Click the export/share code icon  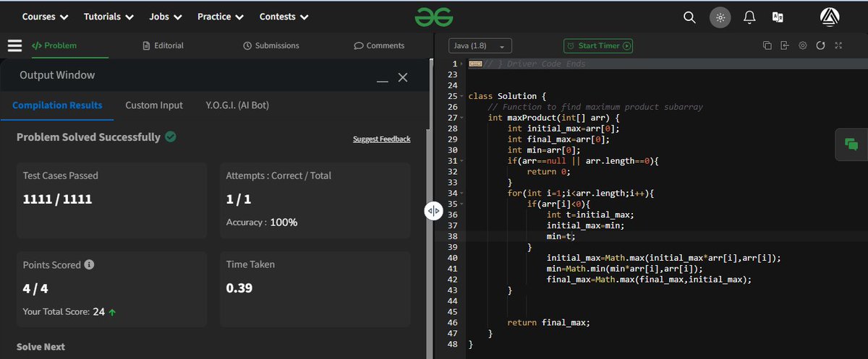point(785,46)
